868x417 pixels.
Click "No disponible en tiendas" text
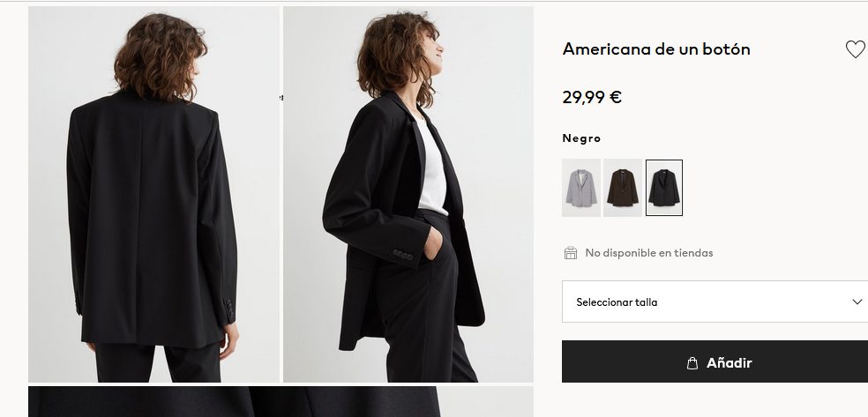tap(649, 253)
